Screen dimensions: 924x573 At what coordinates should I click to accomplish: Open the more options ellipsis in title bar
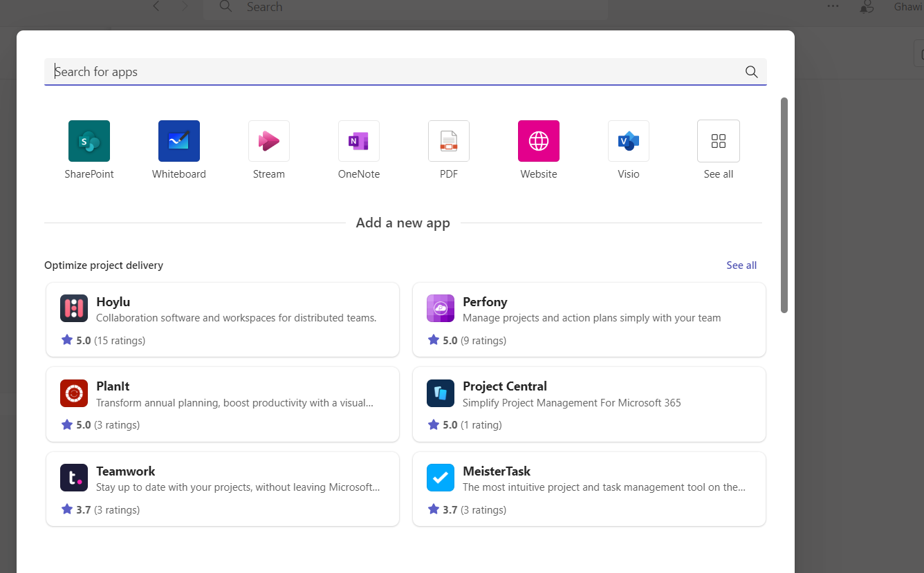click(x=833, y=6)
